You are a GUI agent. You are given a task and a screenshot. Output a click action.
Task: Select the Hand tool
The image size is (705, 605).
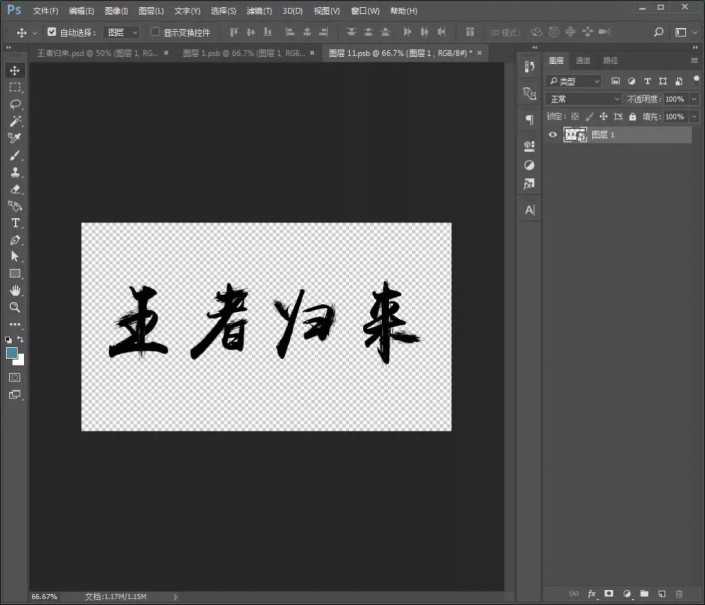[x=15, y=290]
